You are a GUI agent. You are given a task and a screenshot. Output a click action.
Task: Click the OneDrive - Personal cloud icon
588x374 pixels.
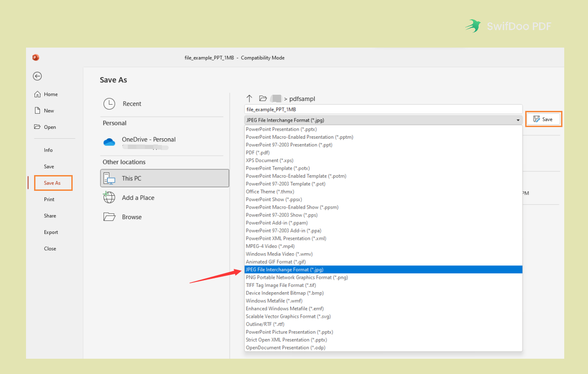point(109,141)
